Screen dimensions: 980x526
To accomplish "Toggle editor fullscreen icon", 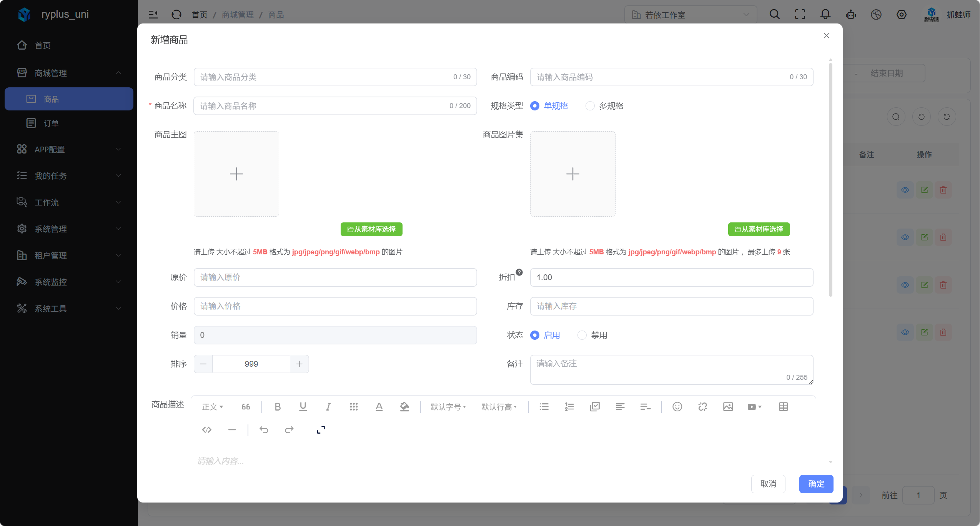I will (321, 430).
